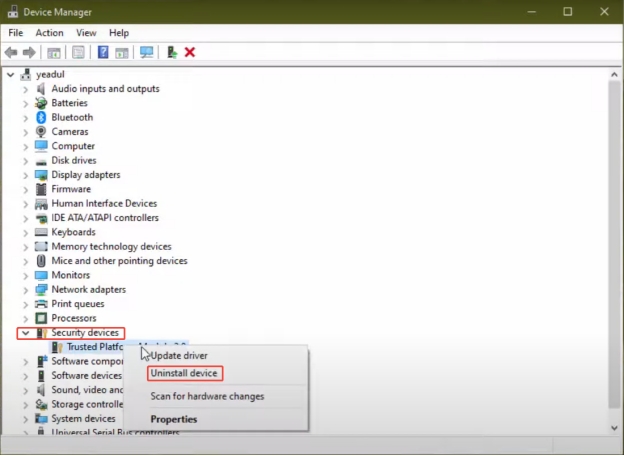Expand the Bluetooth category chevron
This screenshot has width=624, height=456.
click(25, 118)
